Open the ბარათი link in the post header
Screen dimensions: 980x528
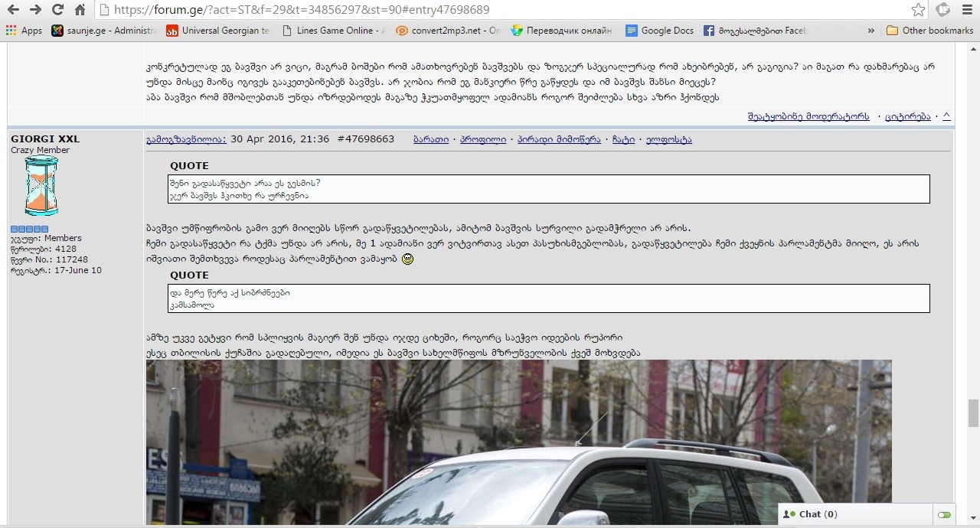pos(431,139)
